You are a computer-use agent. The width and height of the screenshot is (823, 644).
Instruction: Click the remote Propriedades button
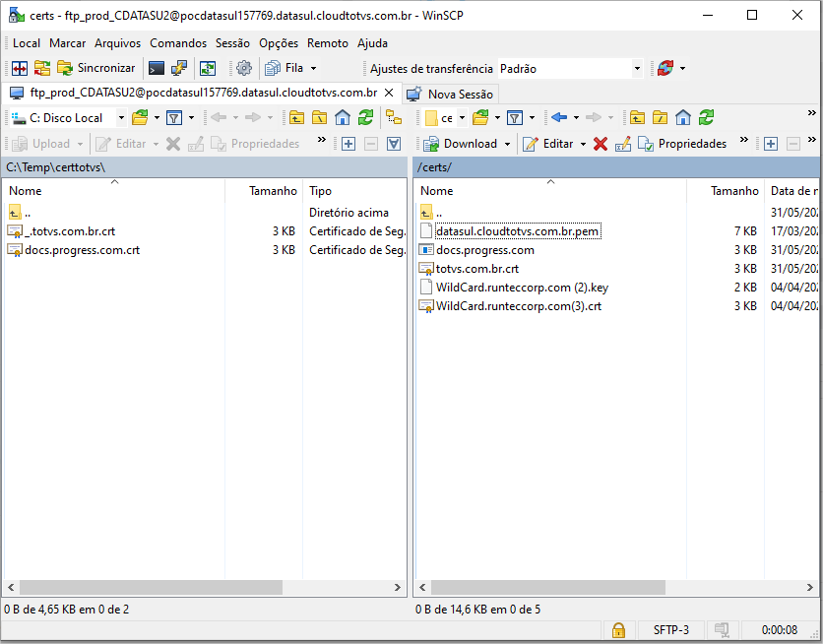pyautogui.click(x=682, y=144)
